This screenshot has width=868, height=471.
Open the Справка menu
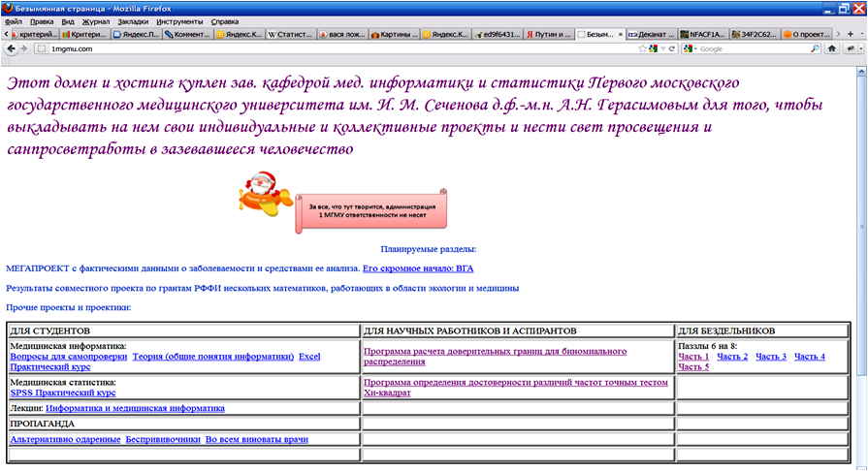(x=225, y=21)
